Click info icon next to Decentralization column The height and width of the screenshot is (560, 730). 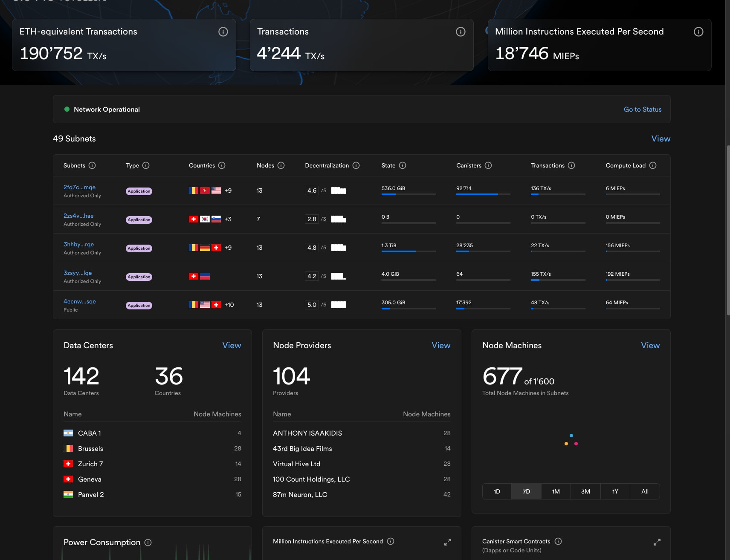tap(356, 165)
